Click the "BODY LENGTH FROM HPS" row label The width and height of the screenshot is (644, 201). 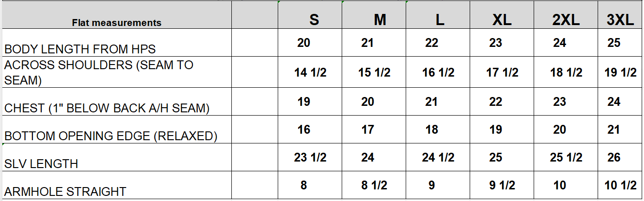[x=80, y=49]
